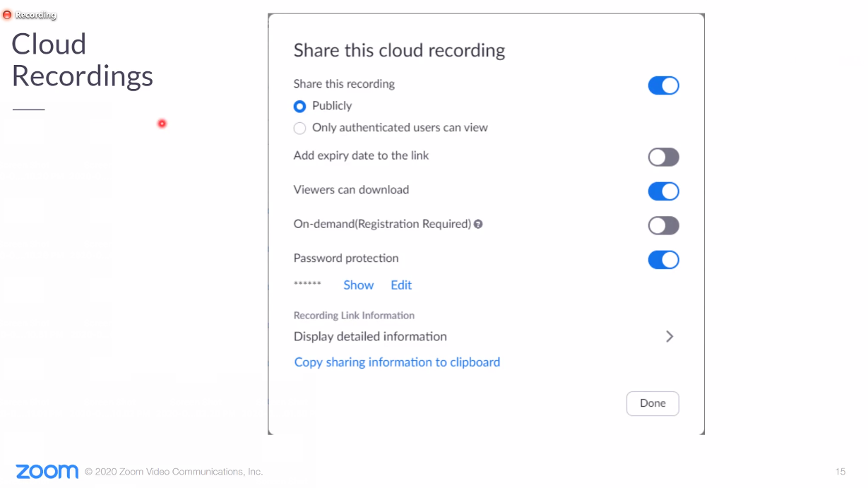868x488 pixels.
Task: Click the Share this cloud recording title
Action: pos(399,50)
